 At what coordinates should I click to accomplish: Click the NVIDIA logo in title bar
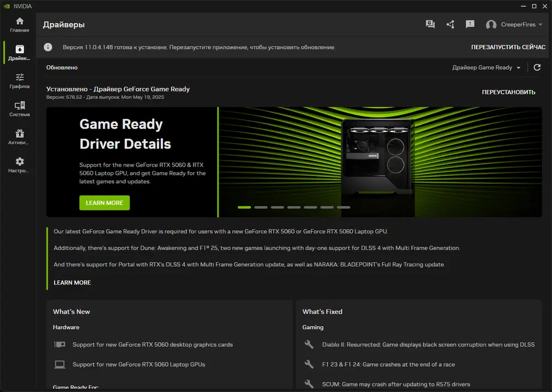[x=7, y=6]
